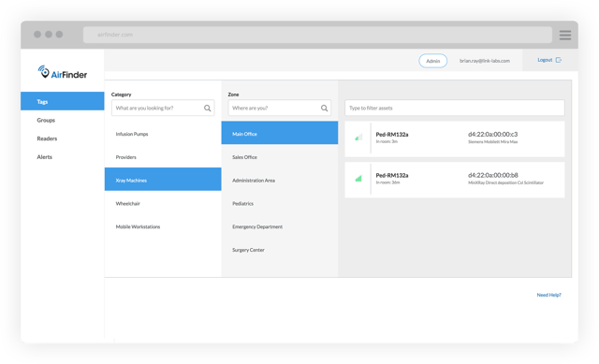This screenshot has height=364, width=599.
Task: Click signal strength icon for d4:22:0a:00:00:c3
Action: pos(358,138)
